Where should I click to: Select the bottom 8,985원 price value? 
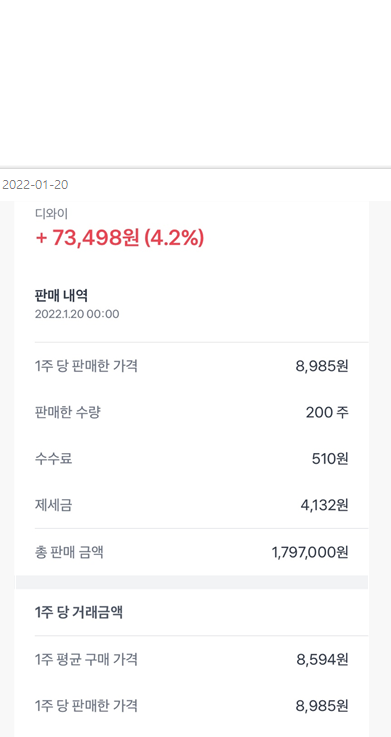tap(322, 706)
